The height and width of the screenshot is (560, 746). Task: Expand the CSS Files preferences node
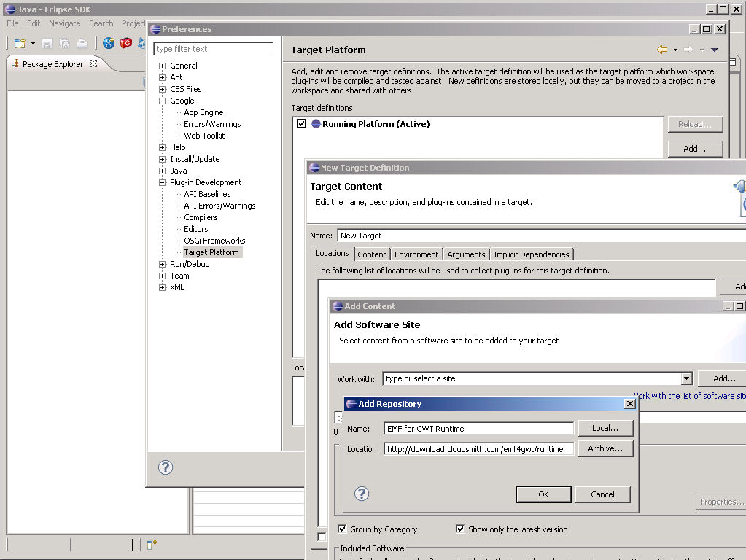tap(162, 89)
